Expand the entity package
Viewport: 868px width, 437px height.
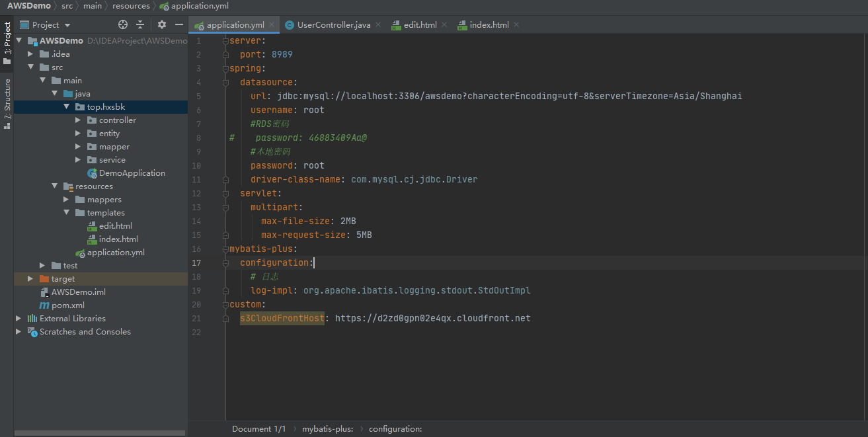[x=78, y=134]
